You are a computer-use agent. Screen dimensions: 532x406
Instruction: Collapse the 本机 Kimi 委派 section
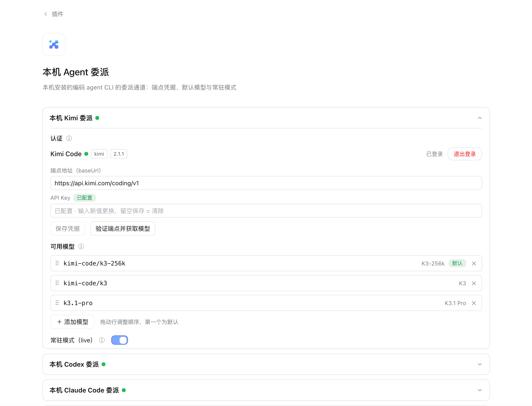pos(480,118)
